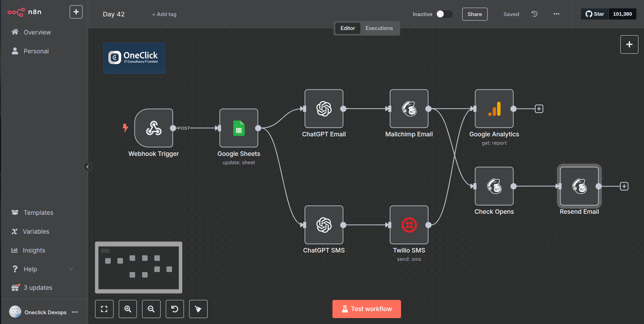644x324 pixels.
Task: Click Saved status text
Action: [511, 14]
